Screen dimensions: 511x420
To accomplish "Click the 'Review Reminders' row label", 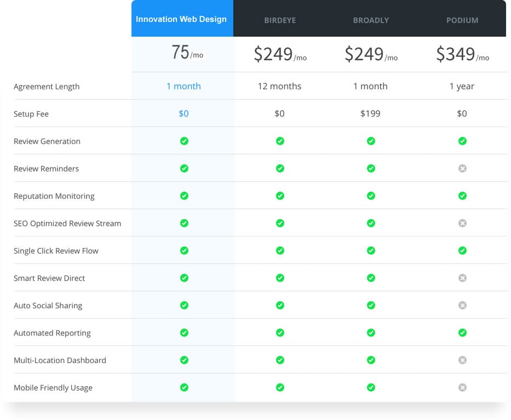I will tap(46, 169).
